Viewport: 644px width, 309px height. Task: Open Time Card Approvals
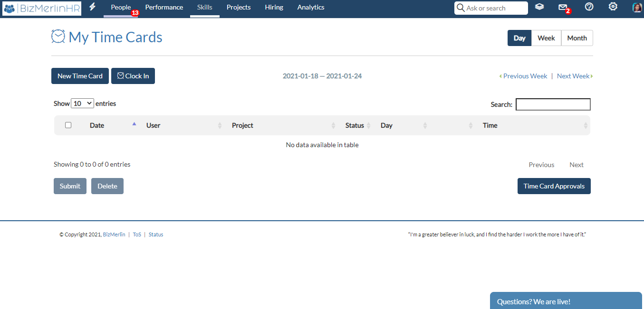pos(554,186)
